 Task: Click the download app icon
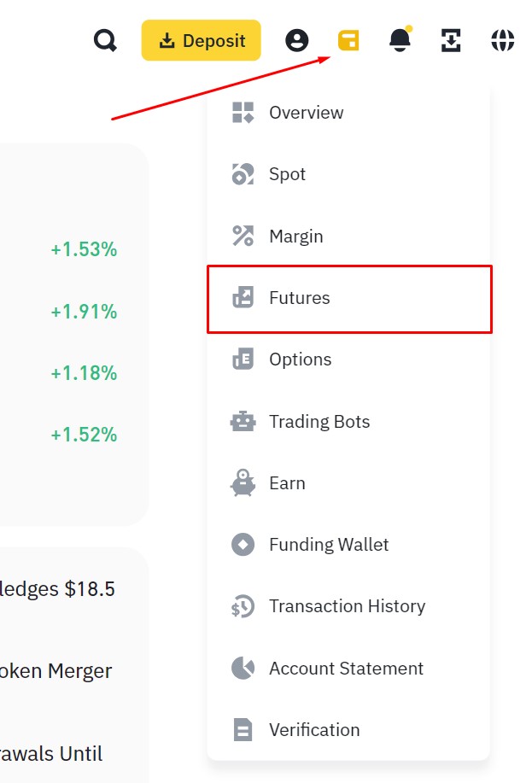[451, 40]
